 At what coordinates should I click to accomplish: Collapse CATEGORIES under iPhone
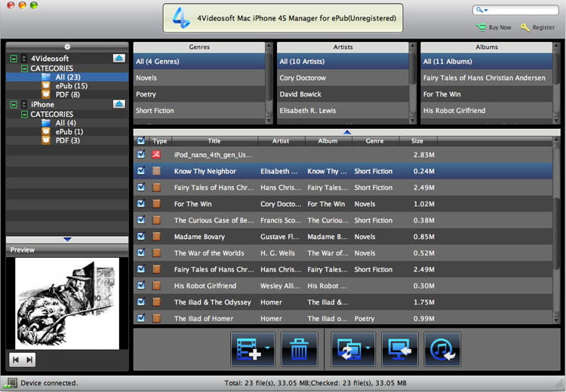pos(25,115)
